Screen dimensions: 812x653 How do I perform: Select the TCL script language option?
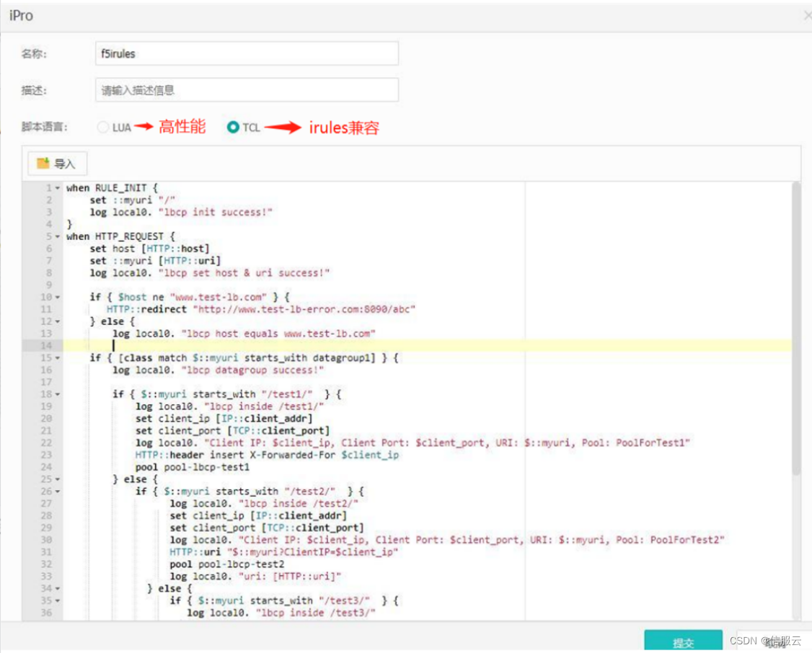click(x=233, y=128)
